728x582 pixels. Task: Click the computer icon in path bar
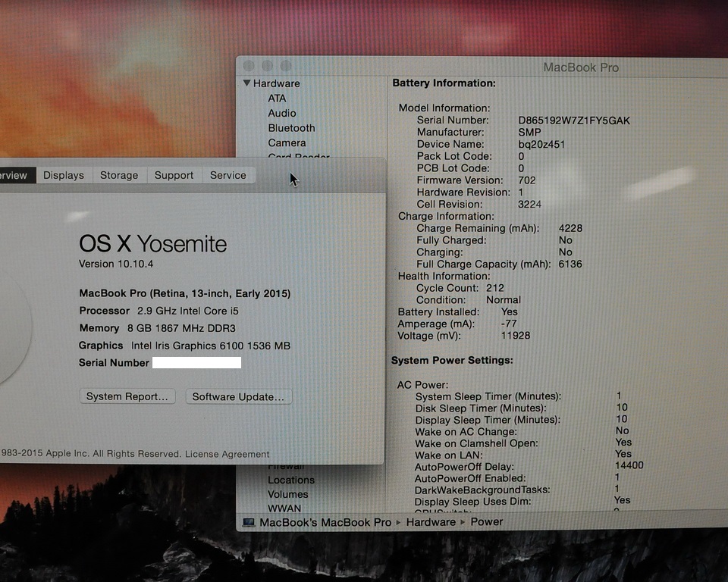[249, 522]
